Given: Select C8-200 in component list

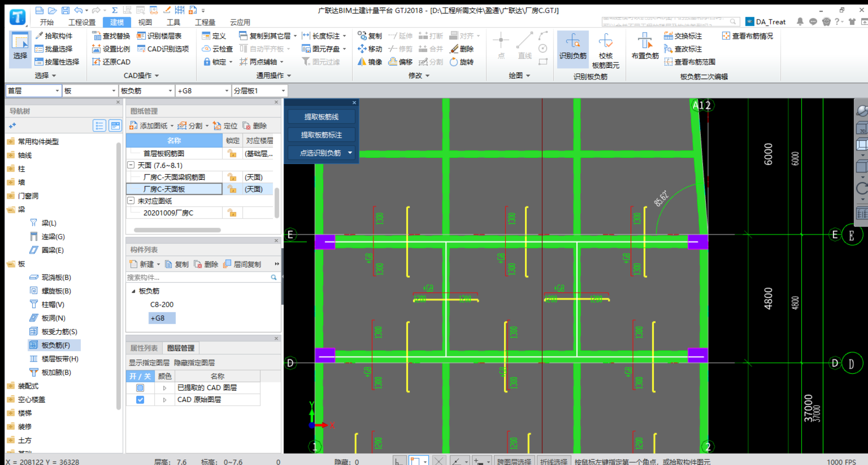Looking at the screenshot, I should tap(162, 304).
